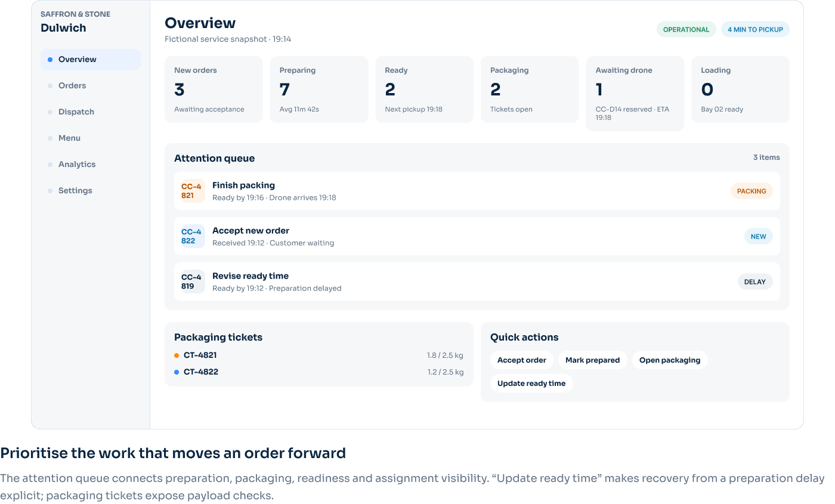
Task: Click the CC-4821 order tag
Action: point(193,191)
